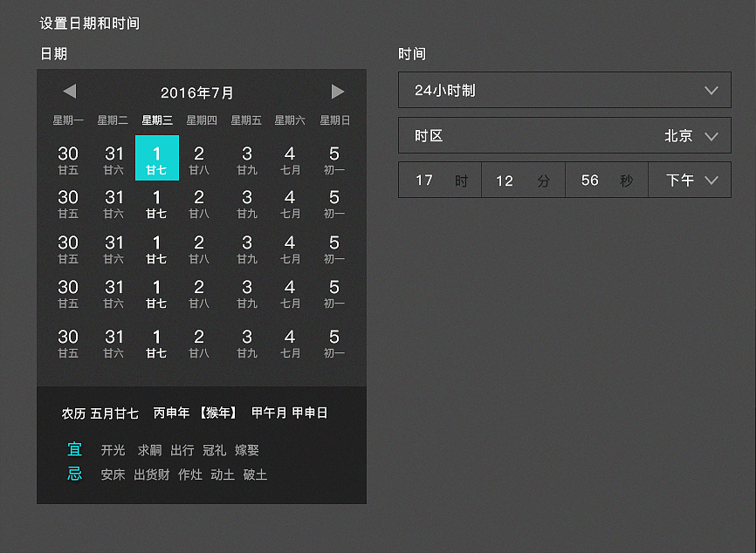This screenshot has width=756, height=553.
Task: Expand the 下午 AM/PM dropdown
Action: 689,180
